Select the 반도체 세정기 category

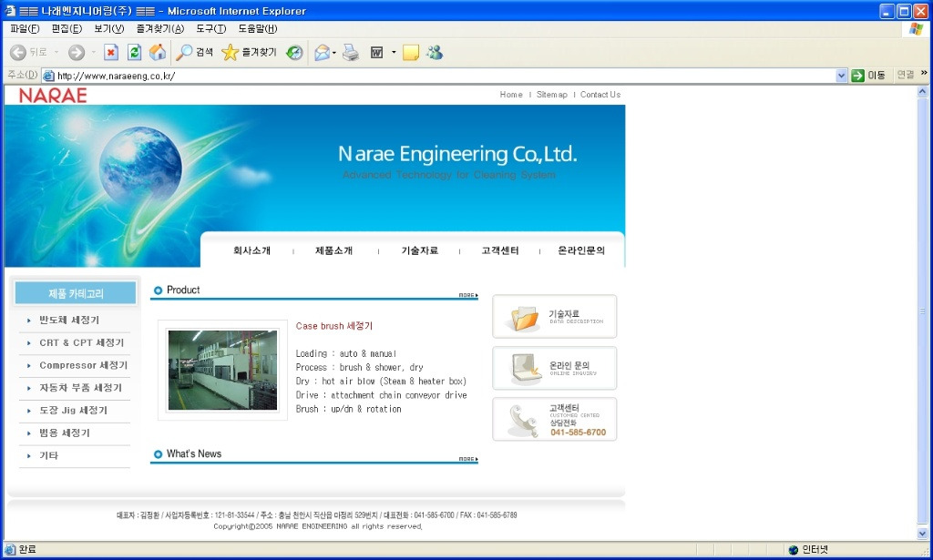point(69,320)
